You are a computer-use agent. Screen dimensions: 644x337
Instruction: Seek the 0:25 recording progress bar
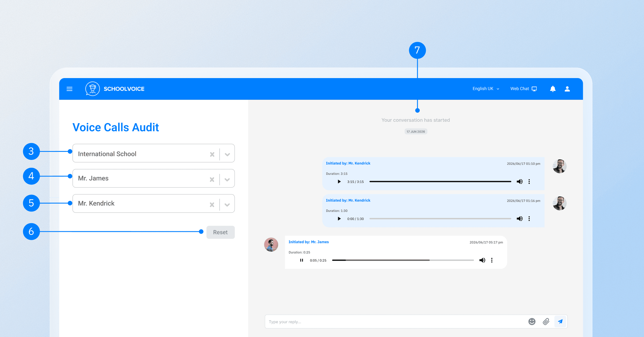(403, 260)
